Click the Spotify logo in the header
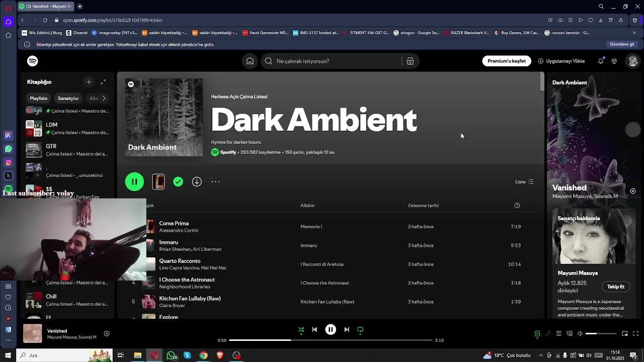The width and height of the screenshot is (644, 362). (33, 61)
